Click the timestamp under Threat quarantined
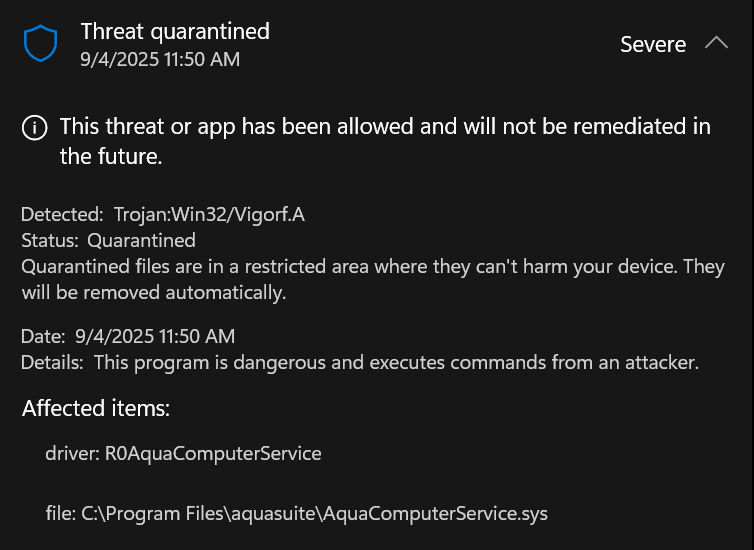The image size is (754, 550). click(160, 59)
